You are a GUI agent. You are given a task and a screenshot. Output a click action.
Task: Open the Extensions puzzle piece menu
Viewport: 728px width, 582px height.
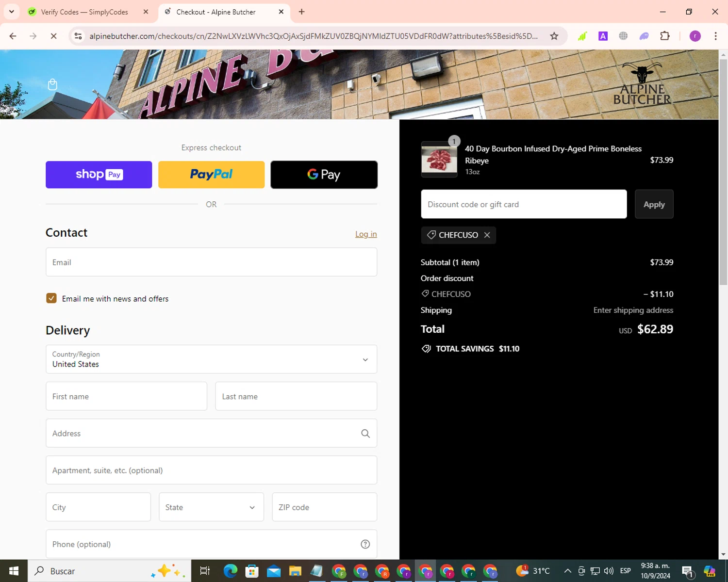(665, 36)
